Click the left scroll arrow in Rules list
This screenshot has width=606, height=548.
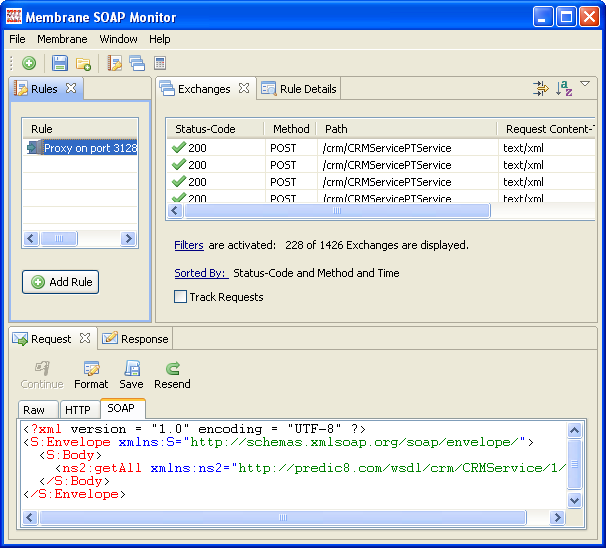tap(31, 238)
